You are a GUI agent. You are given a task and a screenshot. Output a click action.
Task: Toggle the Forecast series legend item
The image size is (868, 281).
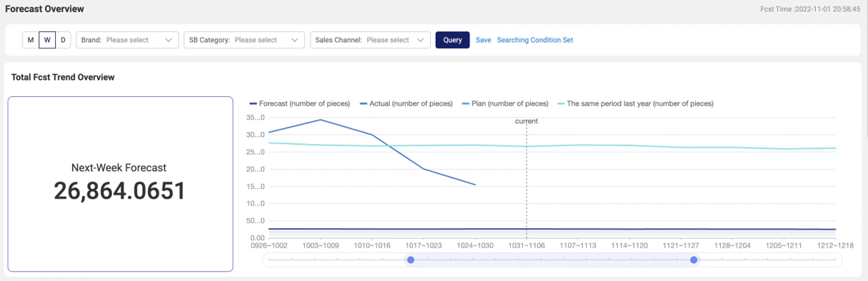[299, 103]
